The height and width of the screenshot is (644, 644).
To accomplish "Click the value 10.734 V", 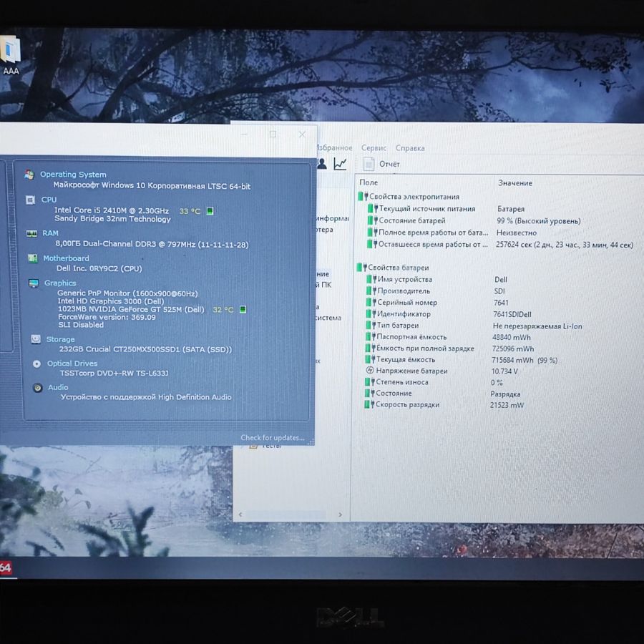I will click(504, 371).
